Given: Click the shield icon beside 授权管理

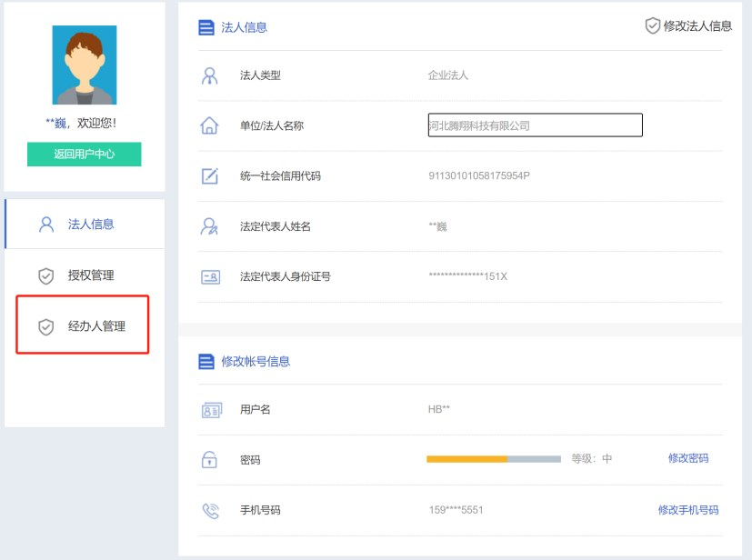Looking at the screenshot, I should pyautogui.click(x=45, y=275).
